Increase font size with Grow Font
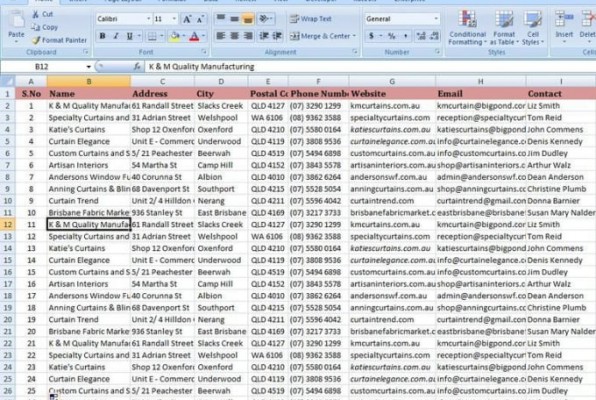Viewport: 596px width, 400px height. click(x=187, y=19)
